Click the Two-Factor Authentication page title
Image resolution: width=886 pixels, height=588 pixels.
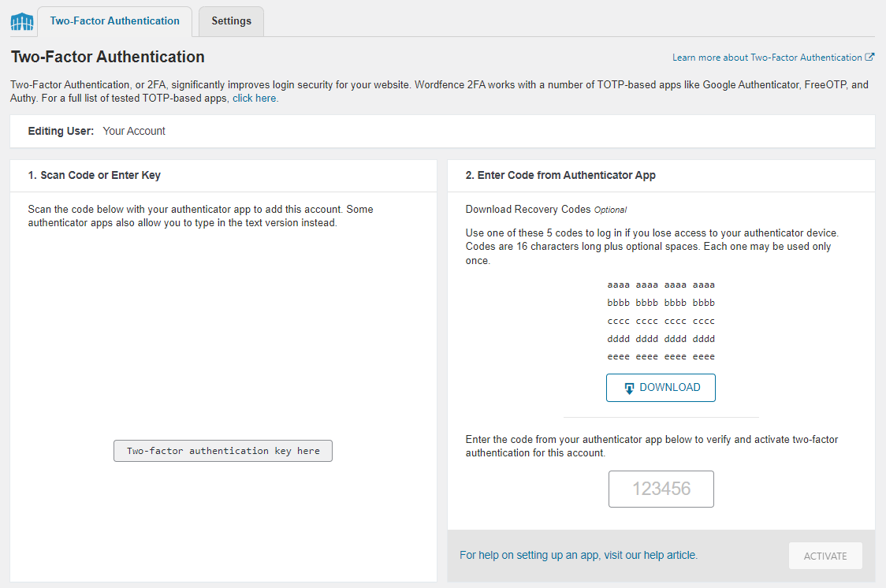[x=107, y=57]
